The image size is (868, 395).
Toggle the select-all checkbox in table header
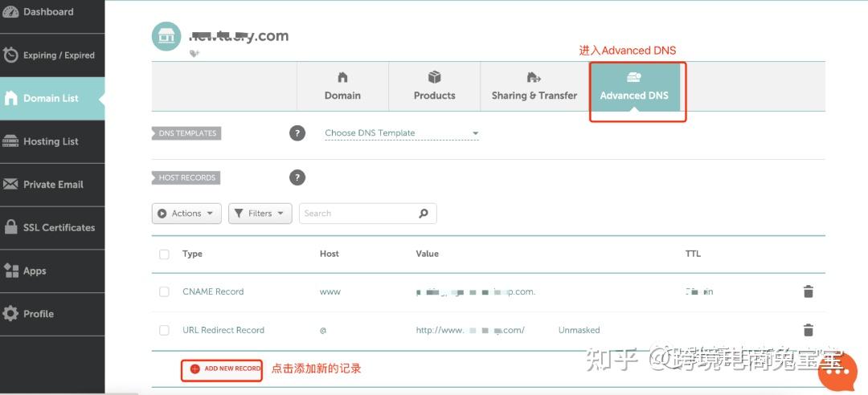tap(165, 254)
